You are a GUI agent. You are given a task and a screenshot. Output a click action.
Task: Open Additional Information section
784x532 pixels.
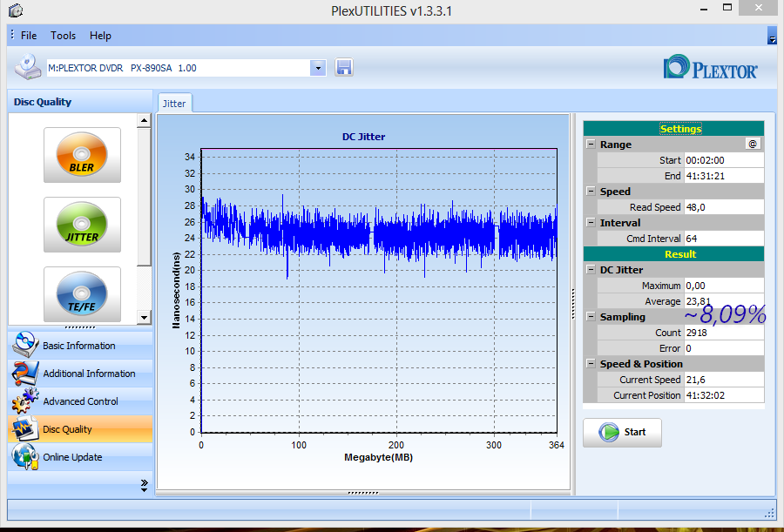click(80, 373)
